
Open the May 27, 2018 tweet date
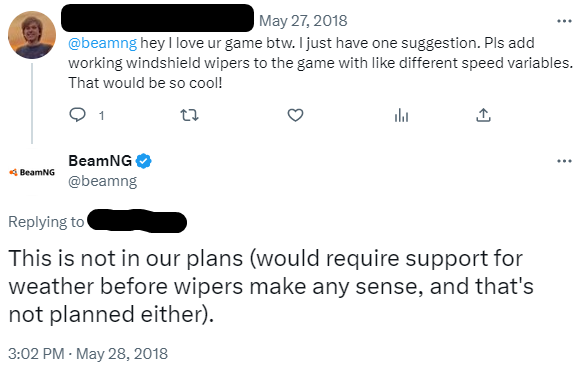pyautogui.click(x=303, y=21)
